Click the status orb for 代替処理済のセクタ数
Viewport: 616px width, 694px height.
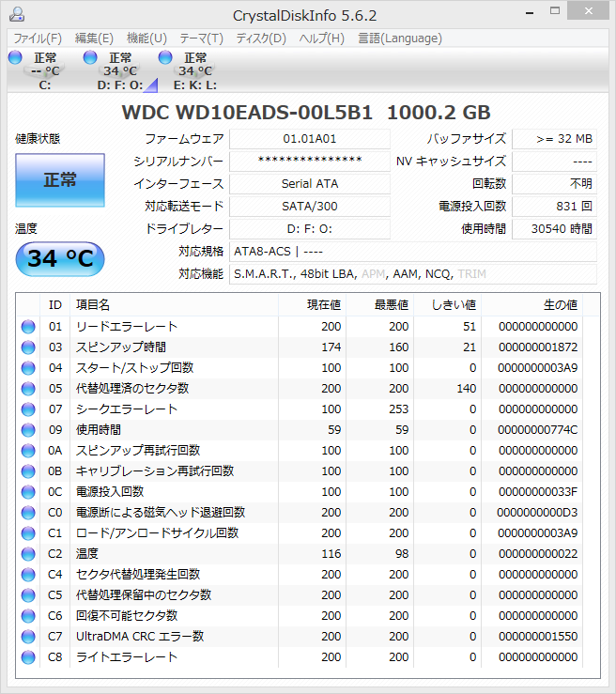coord(28,389)
